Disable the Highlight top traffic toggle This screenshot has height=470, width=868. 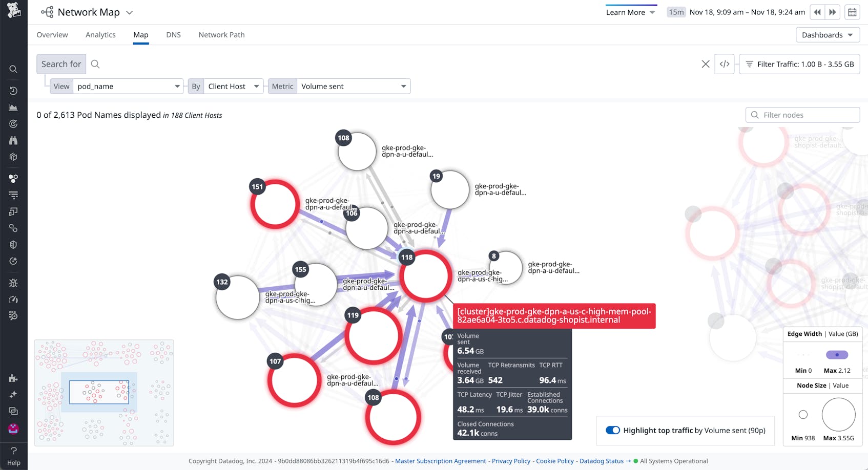(x=613, y=430)
